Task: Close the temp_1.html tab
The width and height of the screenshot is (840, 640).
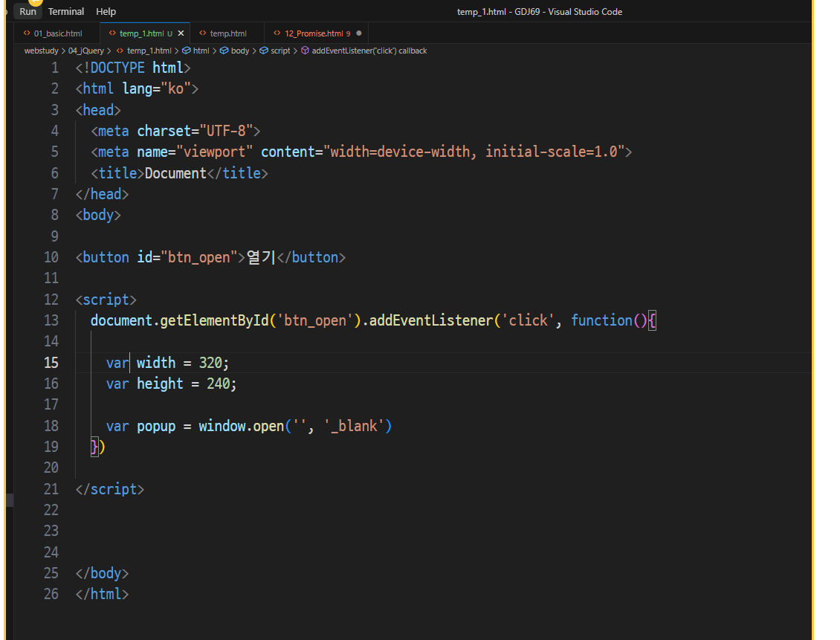Action: (x=181, y=33)
